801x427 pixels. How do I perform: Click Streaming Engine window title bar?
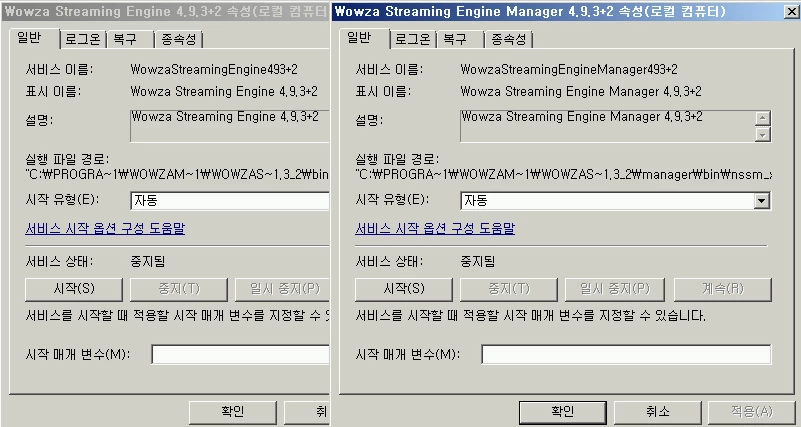click(x=164, y=11)
